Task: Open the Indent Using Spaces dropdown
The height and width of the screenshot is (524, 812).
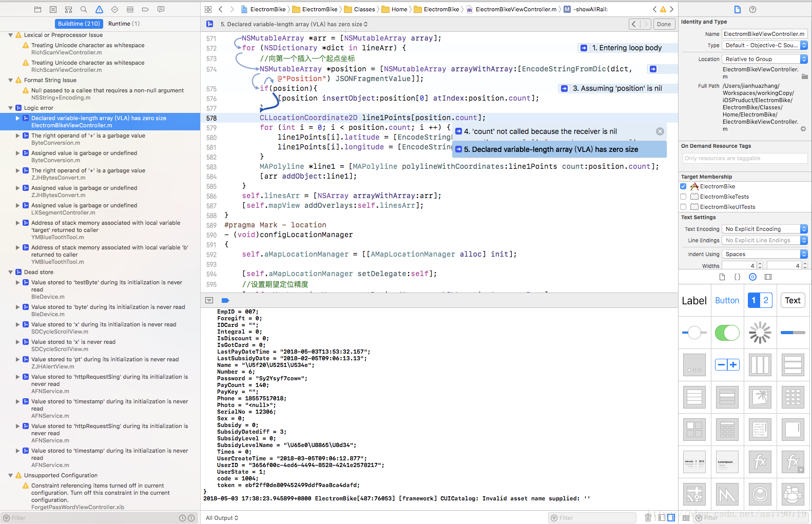Action: (x=765, y=254)
